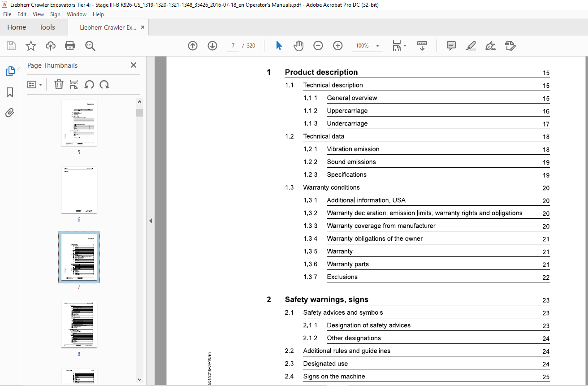Close the Page Thumbnails panel
The image size is (588, 386).
pyautogui.click(x=134, y=65)
